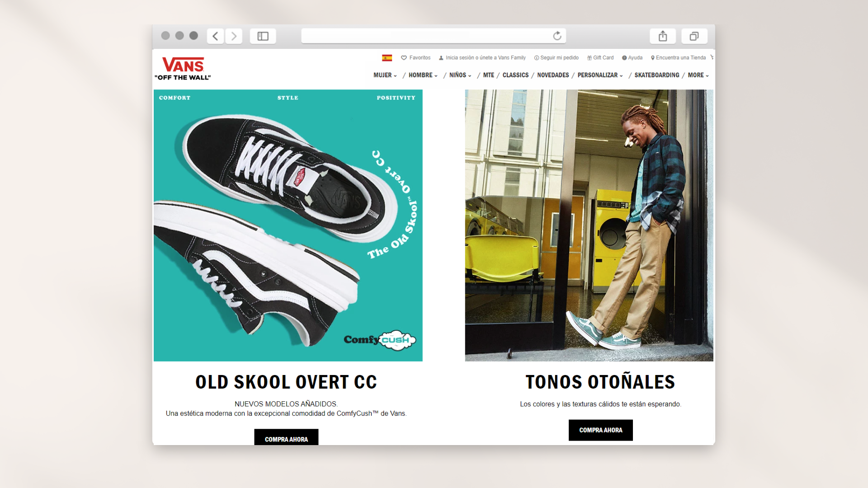Click the Spain flag to change country
This screenshot has width=868, height=488.
click(387, 57)
